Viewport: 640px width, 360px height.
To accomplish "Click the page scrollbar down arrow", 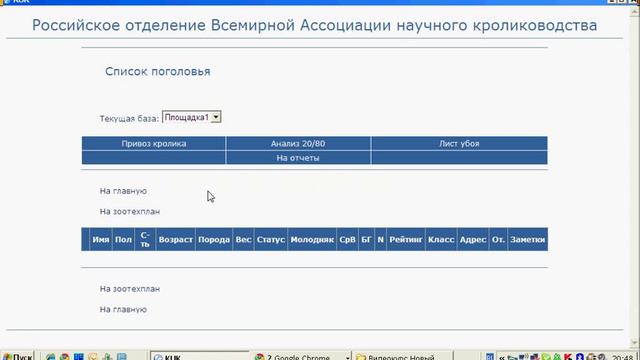I will tap(634, 343).
